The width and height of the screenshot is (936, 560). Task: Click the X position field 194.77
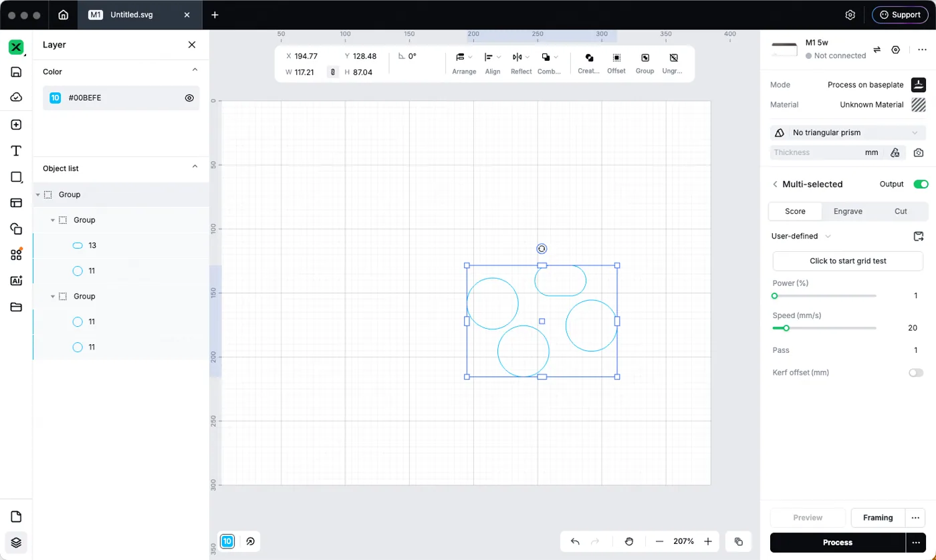(x=306, y=56)
